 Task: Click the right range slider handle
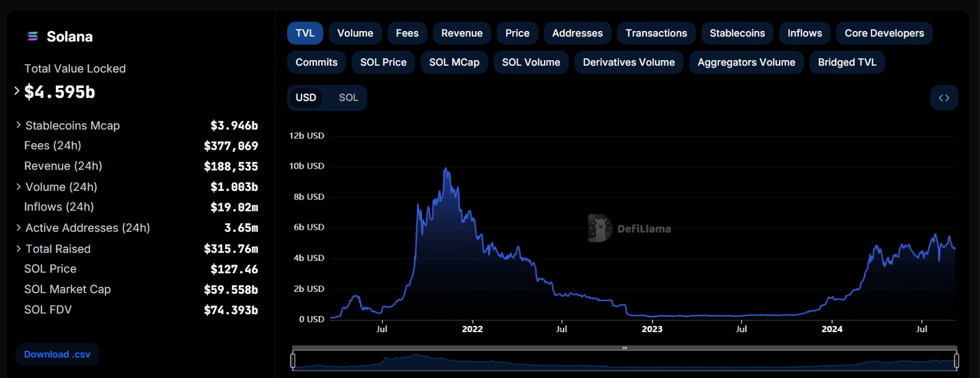coord(956,361)
